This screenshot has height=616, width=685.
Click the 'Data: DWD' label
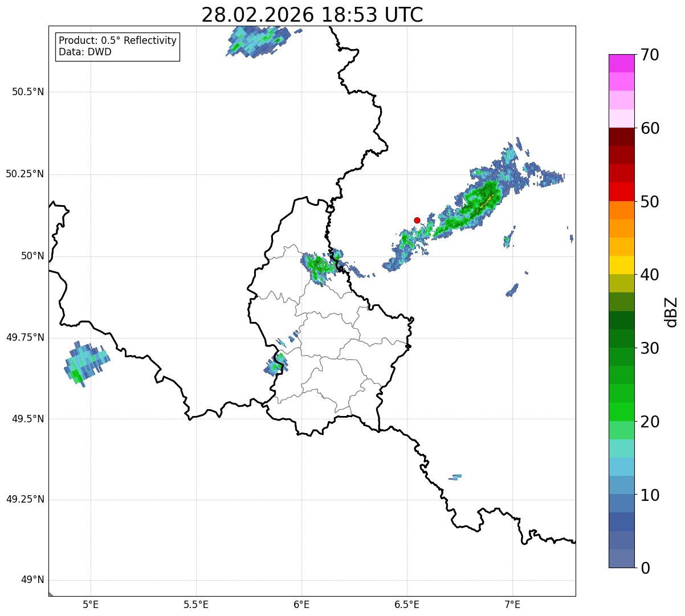point(85,52)
